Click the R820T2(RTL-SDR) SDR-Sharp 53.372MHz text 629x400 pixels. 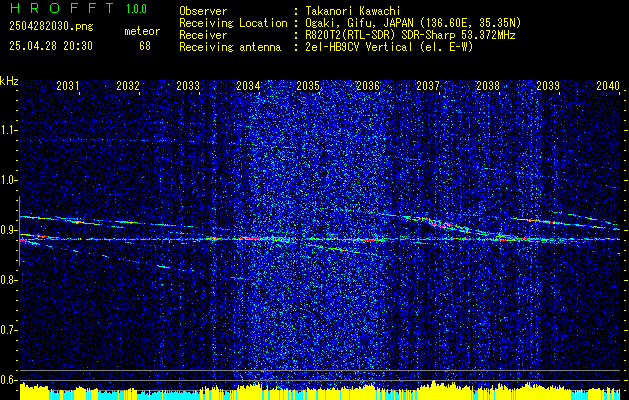pyautogui.click(x=410, y=35)
